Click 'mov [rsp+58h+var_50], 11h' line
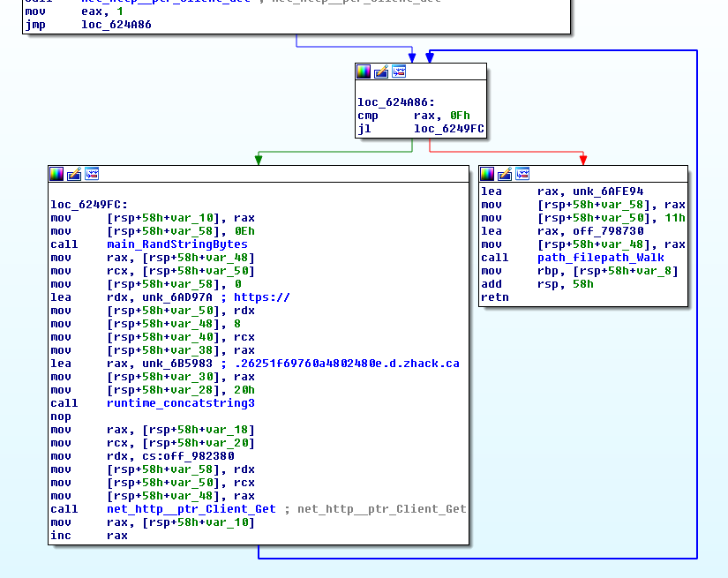Image resolution: width=728 pixels, height=578 pixels. [583, 218]
